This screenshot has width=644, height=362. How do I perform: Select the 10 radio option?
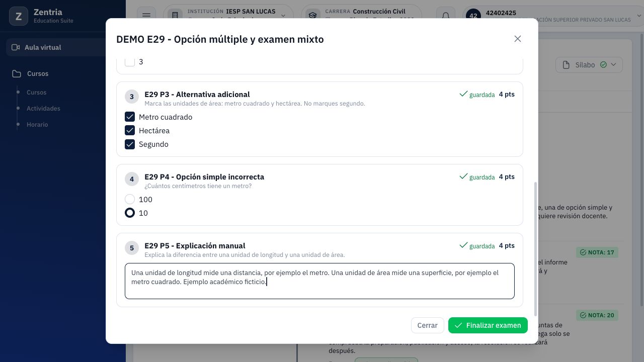pos(130,213)
